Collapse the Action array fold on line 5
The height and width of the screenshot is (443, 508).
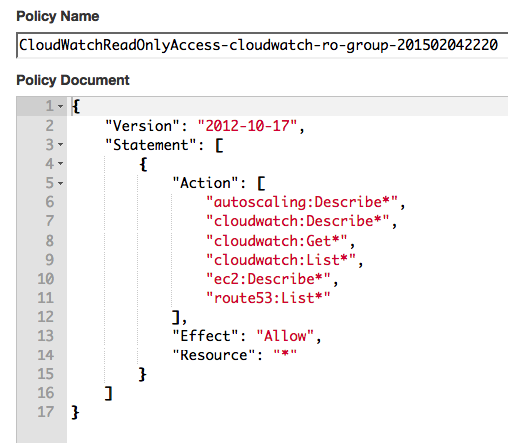point(60,183)
